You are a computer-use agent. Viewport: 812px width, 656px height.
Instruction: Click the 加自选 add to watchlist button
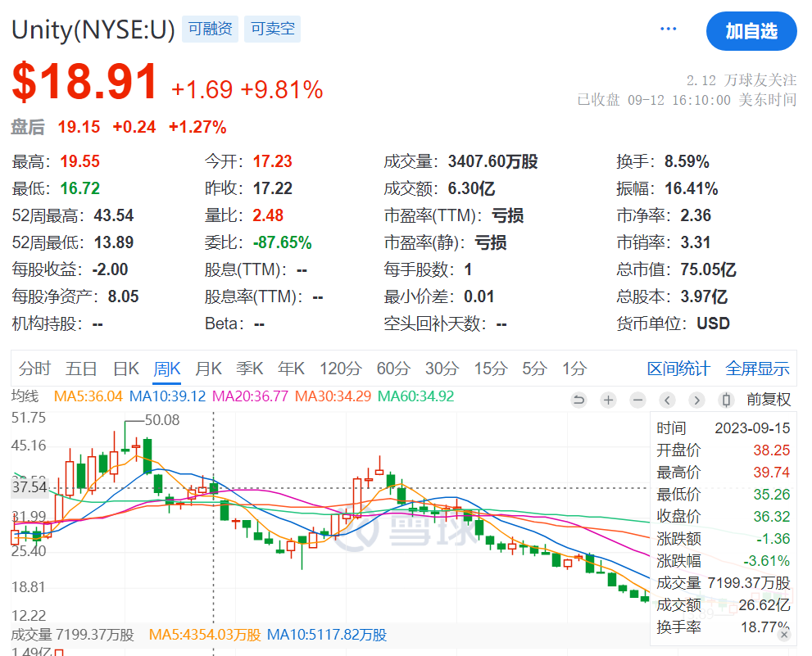751,31
